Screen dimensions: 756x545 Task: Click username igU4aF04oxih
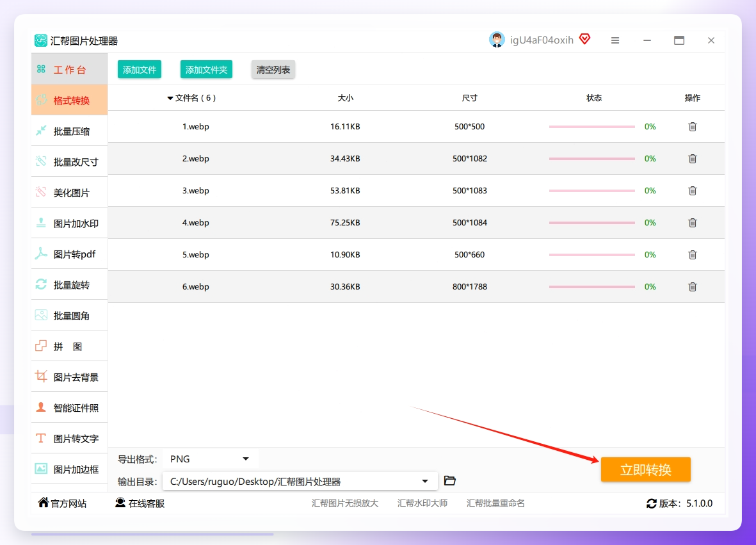[x=542, y=40]
